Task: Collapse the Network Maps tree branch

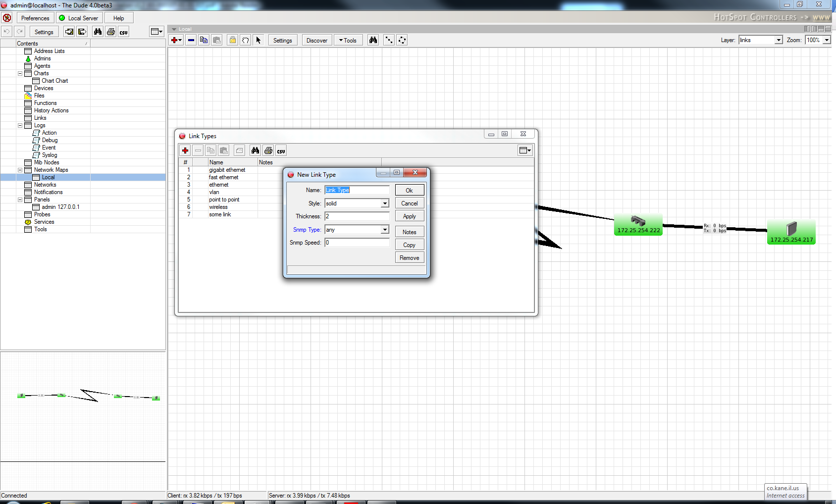Action: click(20, 169)
